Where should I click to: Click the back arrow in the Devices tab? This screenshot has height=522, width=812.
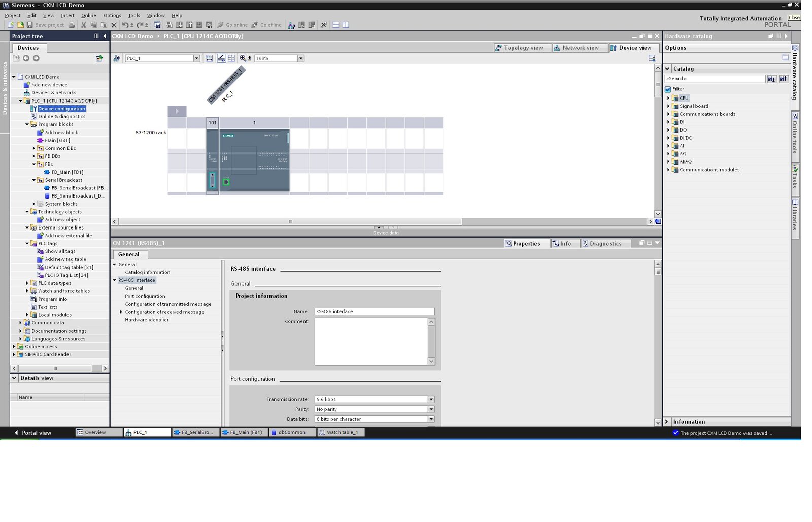(x=26, y=58)
